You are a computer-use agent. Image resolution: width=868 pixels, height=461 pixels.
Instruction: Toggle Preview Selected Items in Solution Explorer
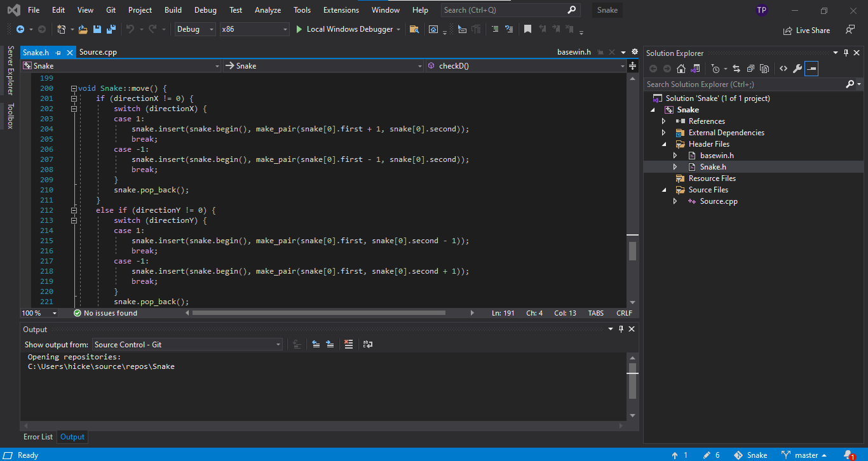coord(811,69)
